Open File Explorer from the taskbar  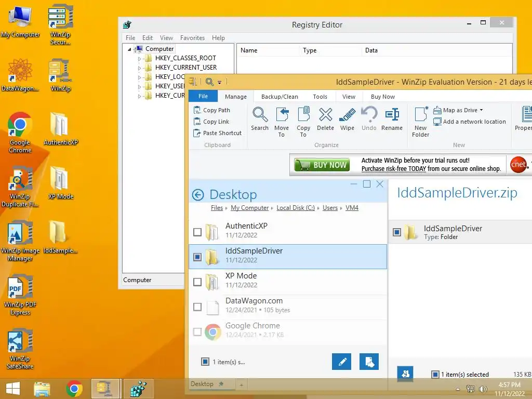42,389
